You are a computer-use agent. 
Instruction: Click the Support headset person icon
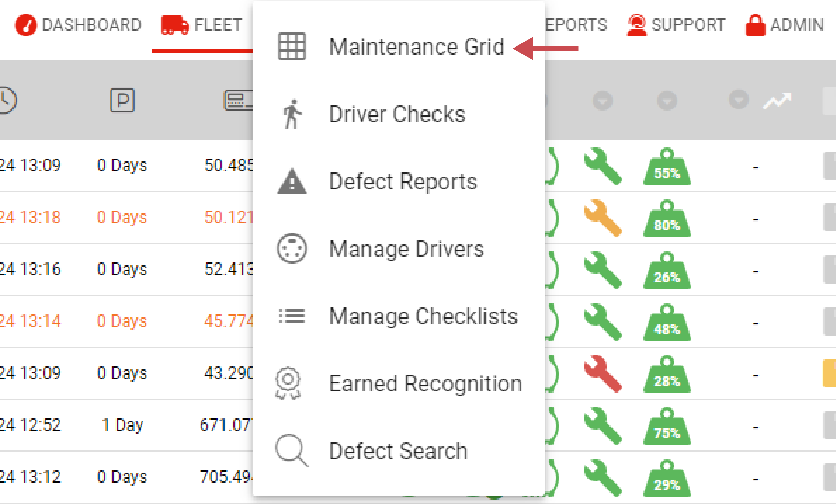coord(637,24)
